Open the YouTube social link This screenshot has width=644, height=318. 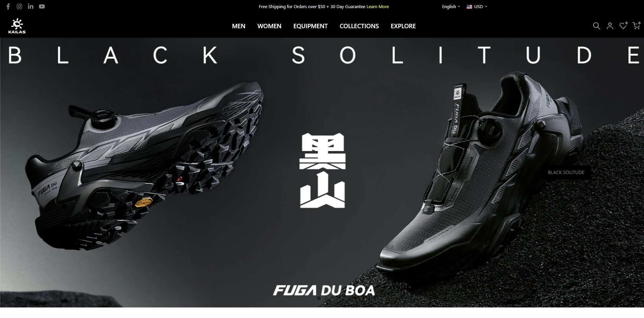click(42, 6)
